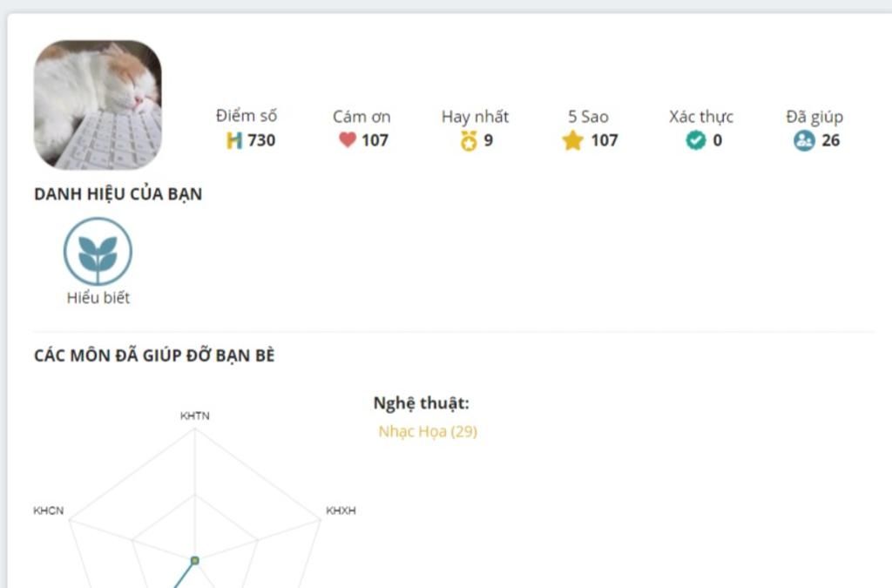The height and width of the screenshot is (588, 892).
Task: Click the Hiểu biết leaf badge icon
Action: 98,252
